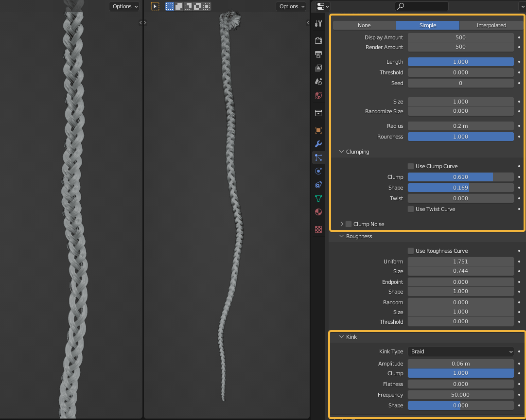Collapse the Clumping section
This screenshot has width=526, height=420.
pos(354,151)
